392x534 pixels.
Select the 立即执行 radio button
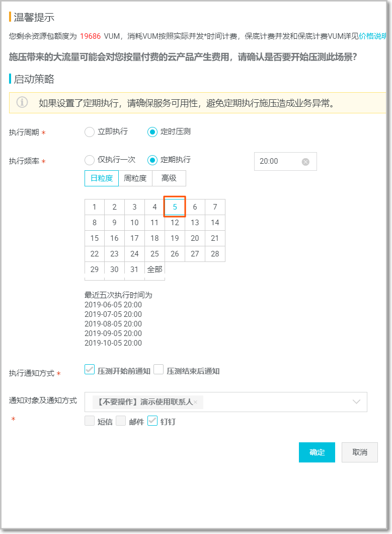(x=90, y=132)
